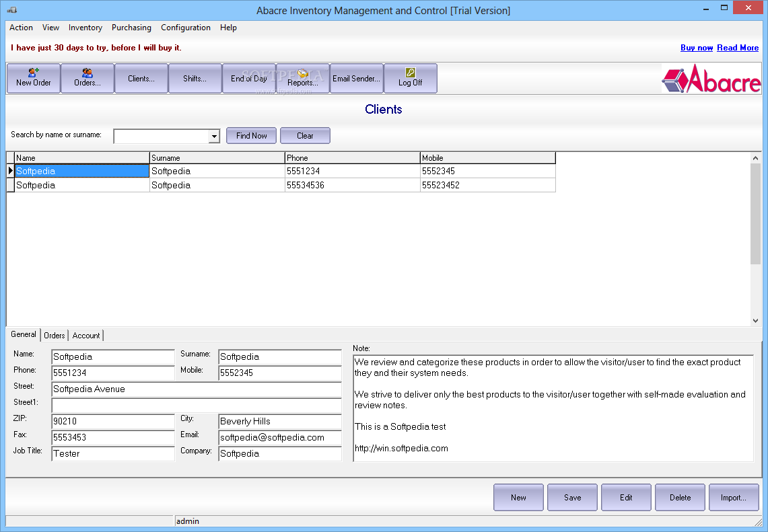Click the Fax field showing 5553453
Screen dimensions: 768x532
113,438
